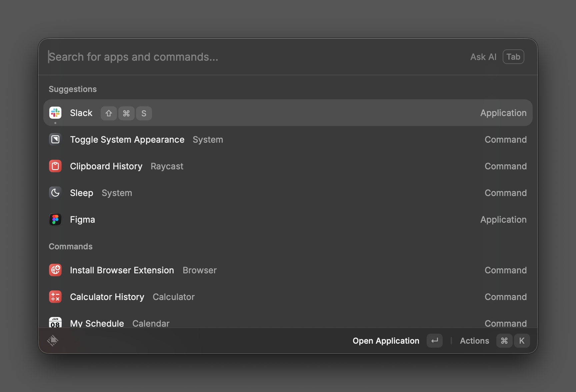576x392 pixels.
Task: Click the Sleep moon icon
Action: pos(55,193)
